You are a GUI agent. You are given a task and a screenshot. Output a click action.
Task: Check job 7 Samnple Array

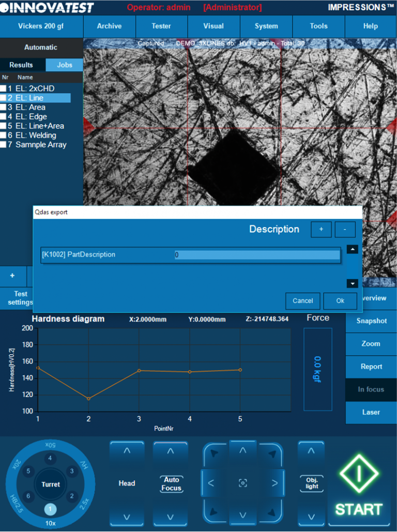click(x=3, y=145)
